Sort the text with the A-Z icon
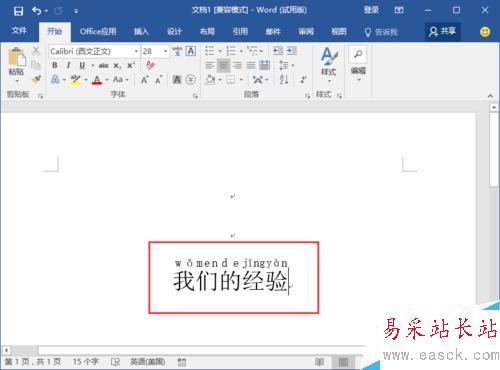Screen dimensions: 500x370 [x=284, y=79]
